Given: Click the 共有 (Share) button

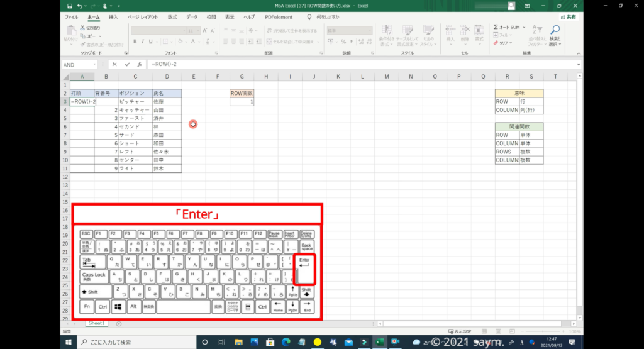Looking at the screenshot, I should [x=567, y=17].
